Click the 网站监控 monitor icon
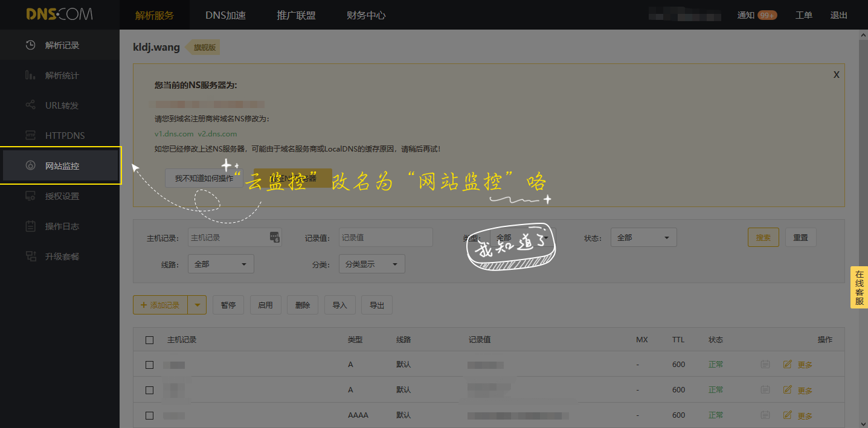868x428 pixels. (30, 166)
